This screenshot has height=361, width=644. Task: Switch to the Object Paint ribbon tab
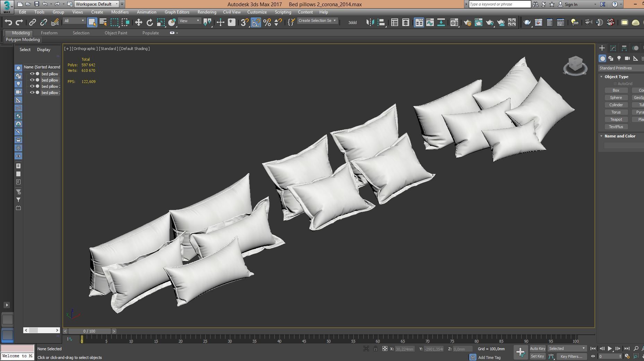[x=116, y=33]
